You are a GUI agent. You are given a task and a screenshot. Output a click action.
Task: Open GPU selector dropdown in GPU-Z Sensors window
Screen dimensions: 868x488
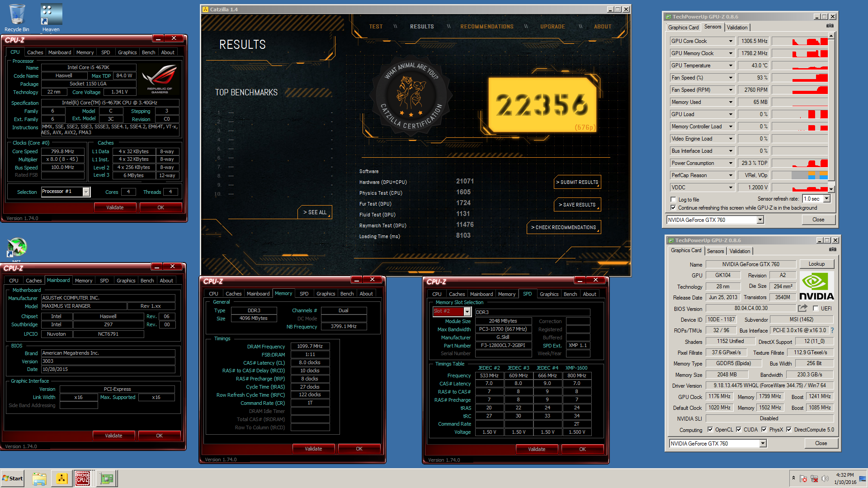760,220
